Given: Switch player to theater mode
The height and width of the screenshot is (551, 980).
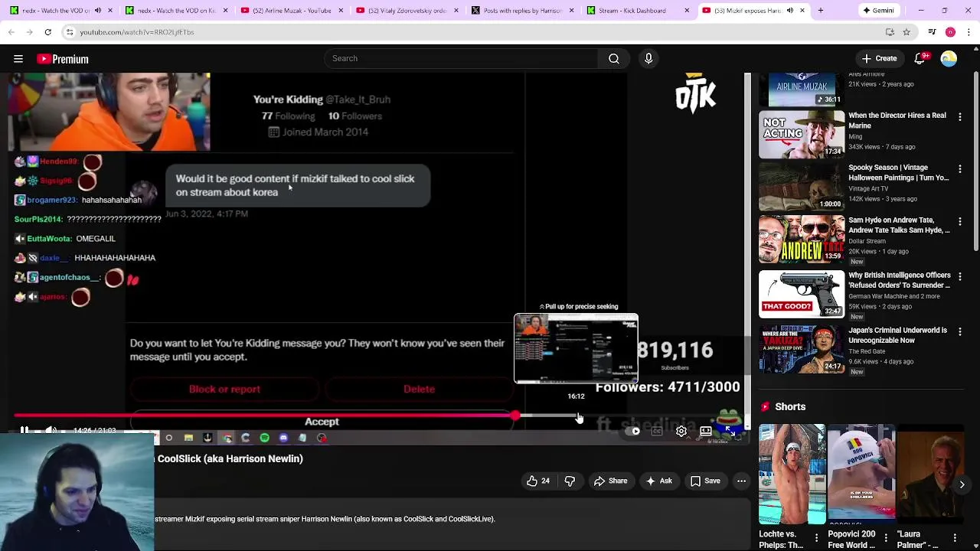Looking at the screenshot, I should click(x=706, y=432).
